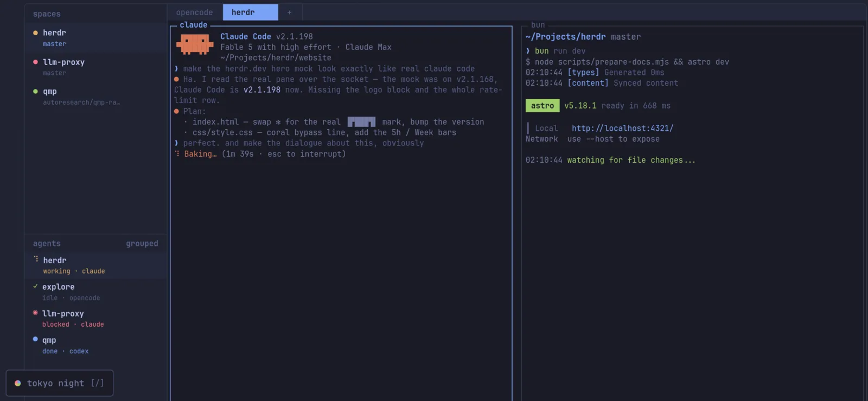Screen dimensions: 868x401
Task: Click the green dot beside the qmp space
Action: (x=35, y=91)
